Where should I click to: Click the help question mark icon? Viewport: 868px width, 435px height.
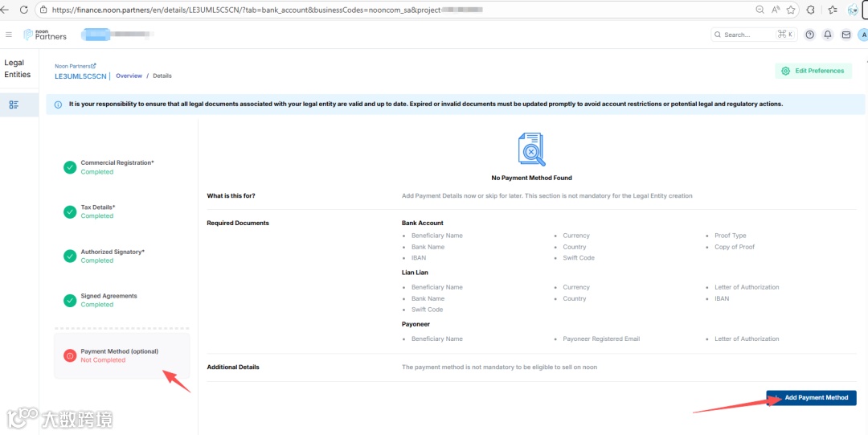click(810, 35)
